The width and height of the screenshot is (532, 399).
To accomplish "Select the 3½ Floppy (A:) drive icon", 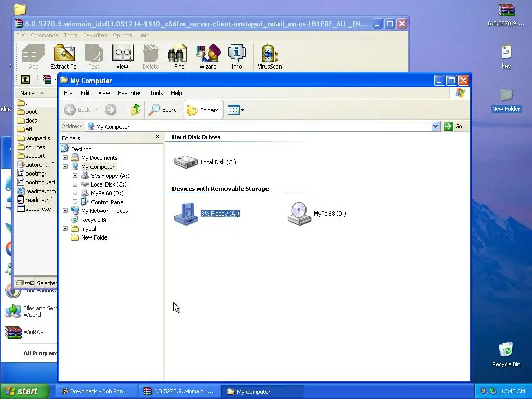I will click(185, 214).
